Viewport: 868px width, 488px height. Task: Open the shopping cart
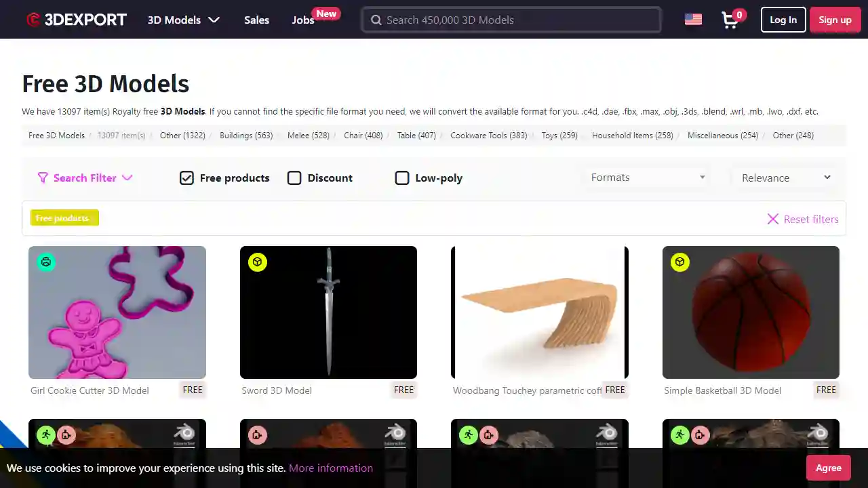pyautogui.click(x=730, y=20)
